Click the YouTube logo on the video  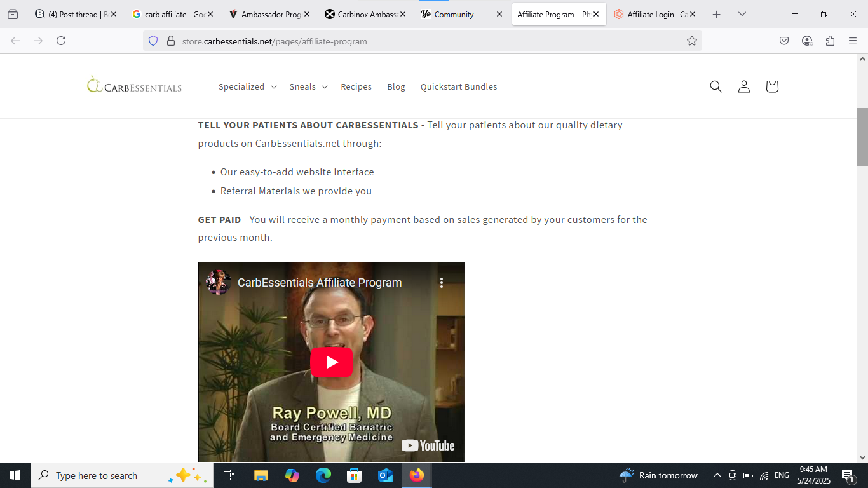(x=428, y=445)
